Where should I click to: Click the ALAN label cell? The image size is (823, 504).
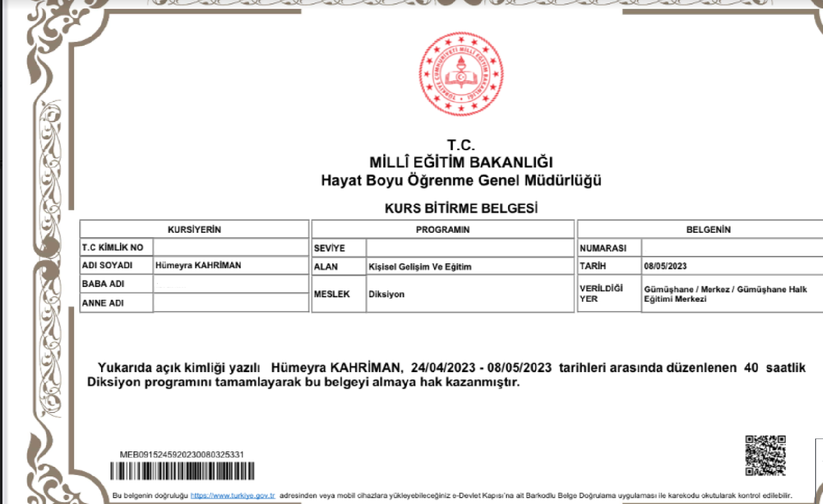tap(339, 266)
